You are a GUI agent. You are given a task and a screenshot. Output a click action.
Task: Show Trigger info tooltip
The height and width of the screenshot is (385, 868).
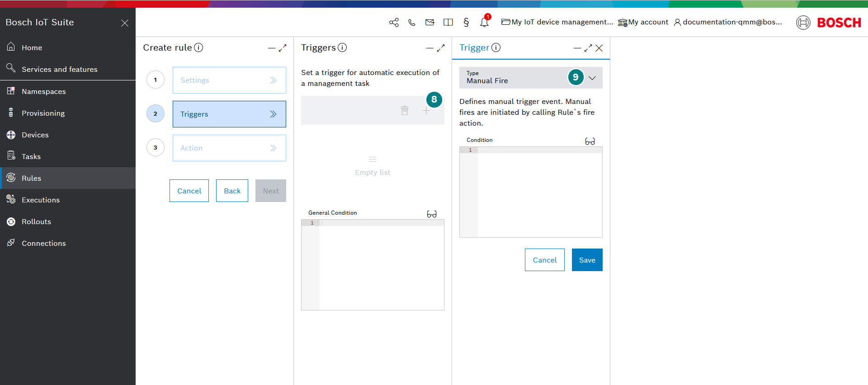[496, 47]
